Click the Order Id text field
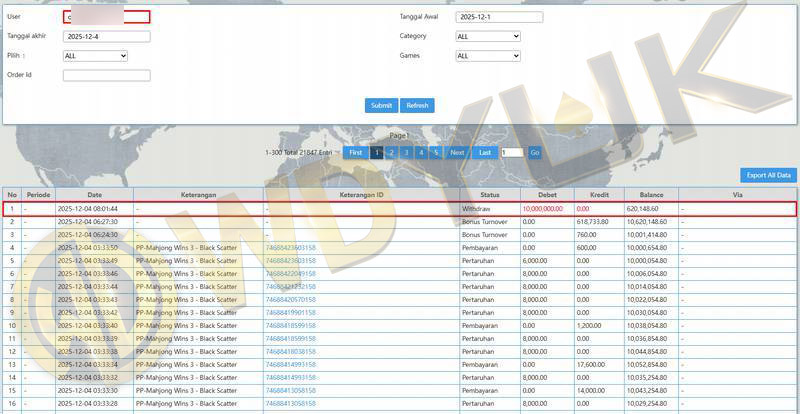 coord(106,75)
